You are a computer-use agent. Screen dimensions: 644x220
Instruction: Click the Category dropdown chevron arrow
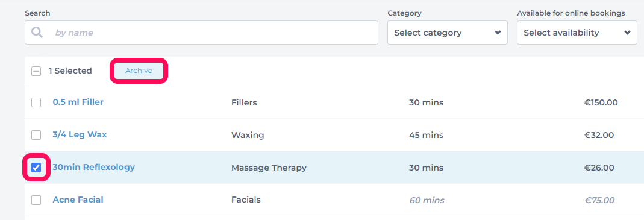click(498, 33)
